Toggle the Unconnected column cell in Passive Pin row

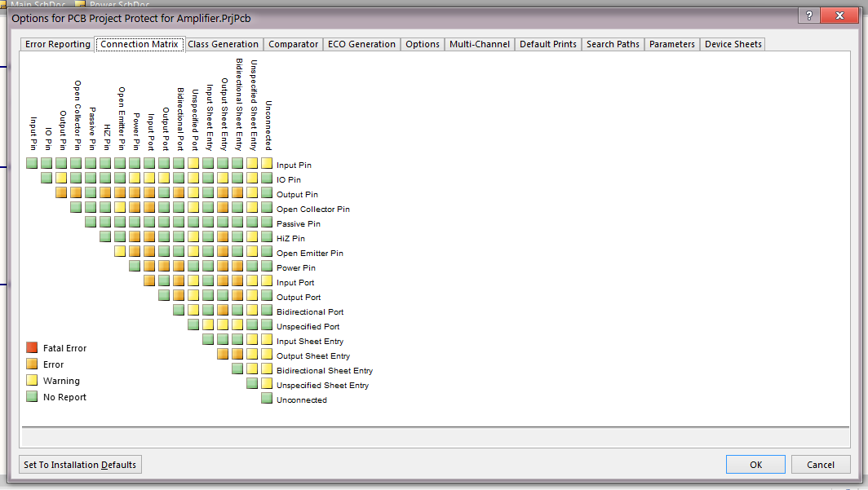(x=267, y=223)
